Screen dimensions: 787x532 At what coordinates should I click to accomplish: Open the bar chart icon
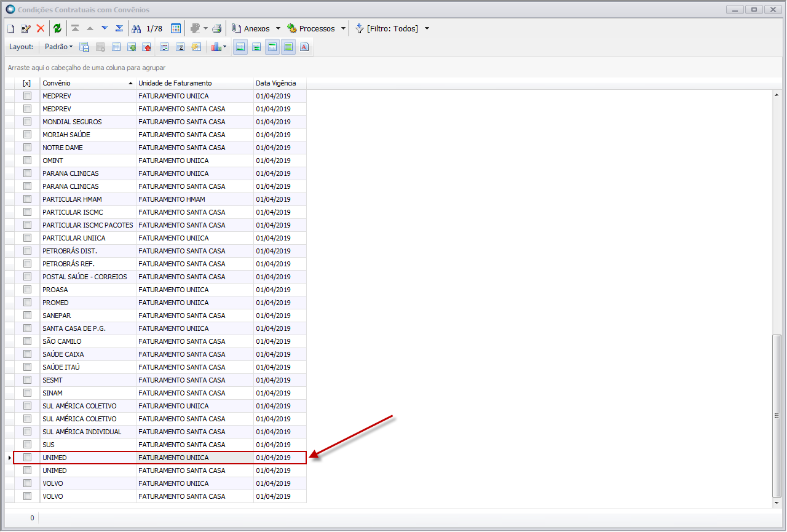coord(216,47)
